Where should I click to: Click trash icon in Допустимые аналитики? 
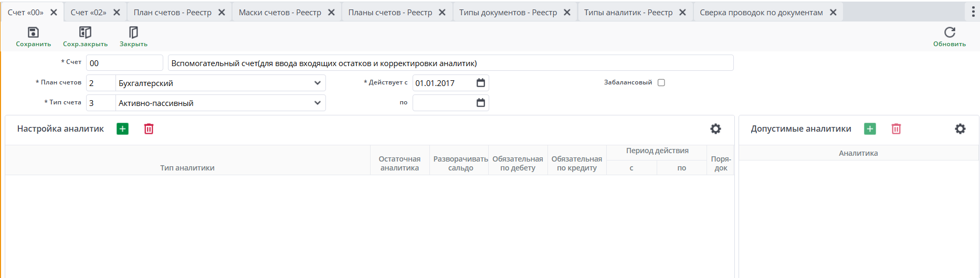click(896, 129)
